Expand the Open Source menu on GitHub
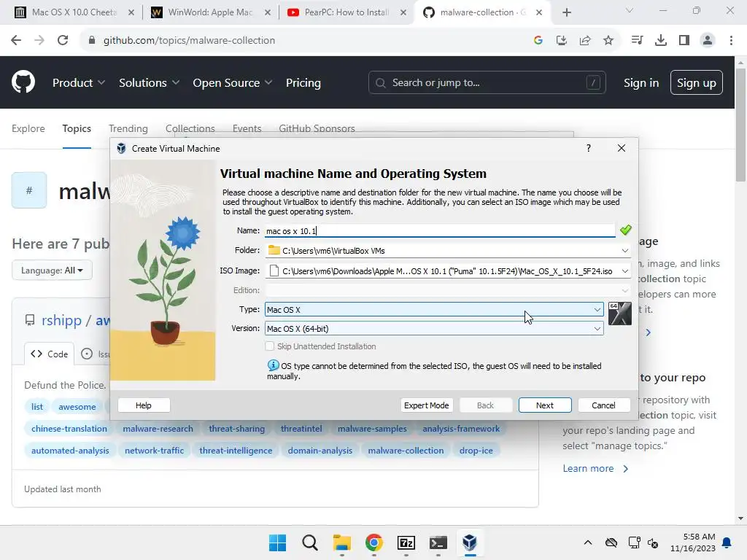Image resolution: width=747 pixels, height=560 pixels. [233, 83]
